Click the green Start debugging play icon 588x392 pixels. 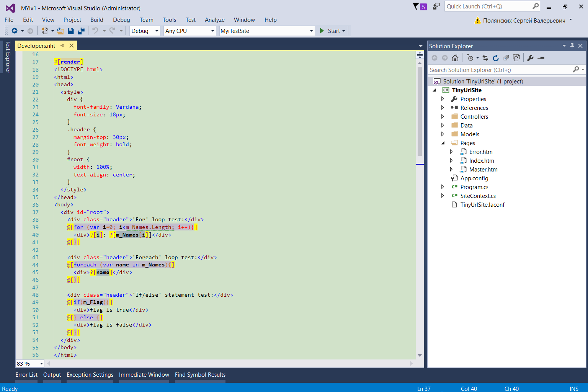click(x=322, y=31)
